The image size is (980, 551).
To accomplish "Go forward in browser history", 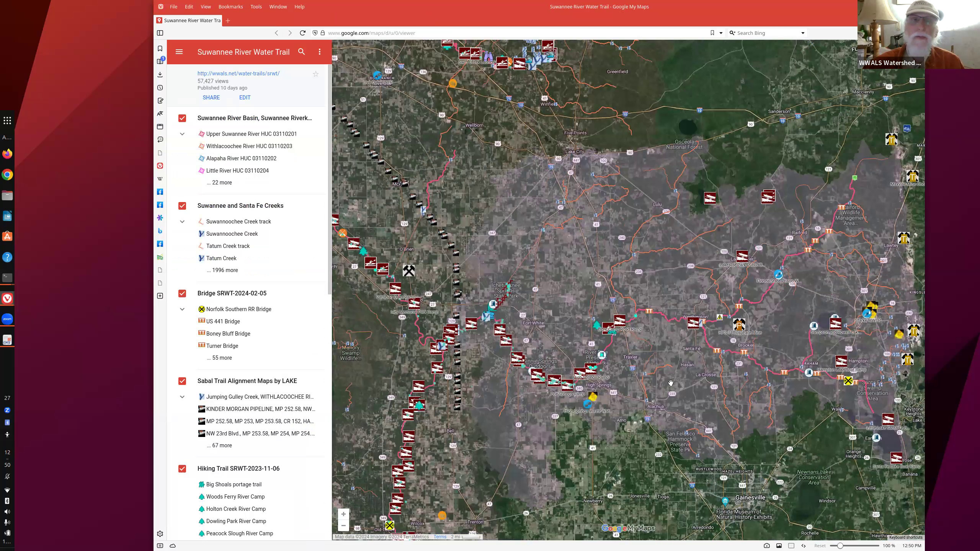I will pyautogui.click(x=290, y=33).
